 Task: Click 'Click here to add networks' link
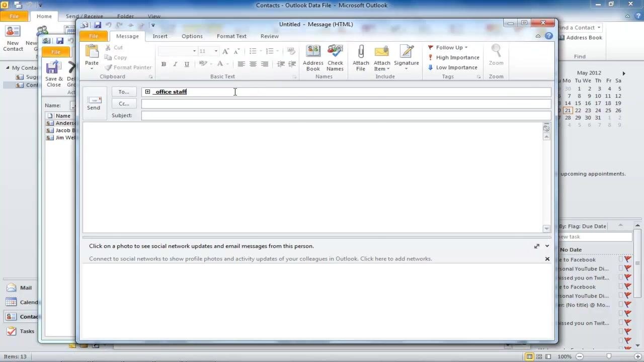click(x=396, y=259)
